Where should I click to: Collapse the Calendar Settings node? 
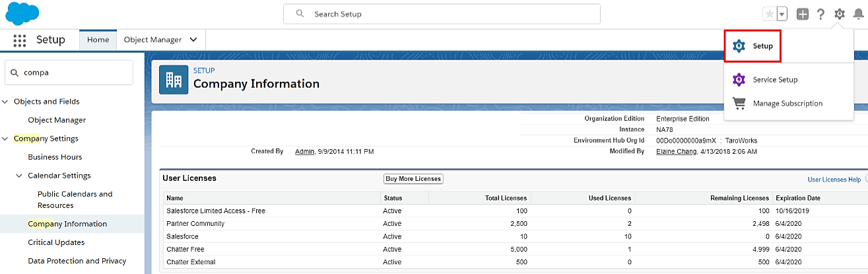click(20, 176)
